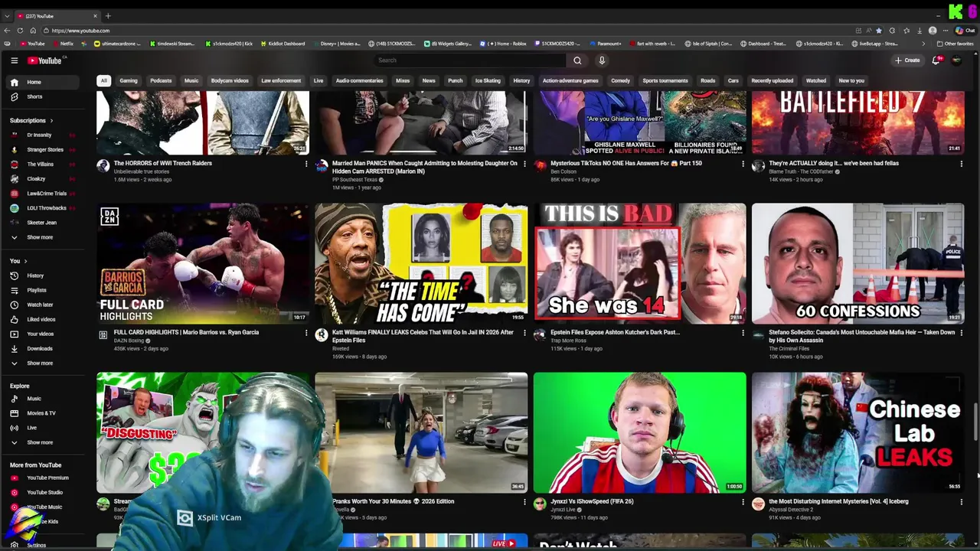Open Other favorites bookmarks folder
980x551 pixels.
[x=955, y=44]
